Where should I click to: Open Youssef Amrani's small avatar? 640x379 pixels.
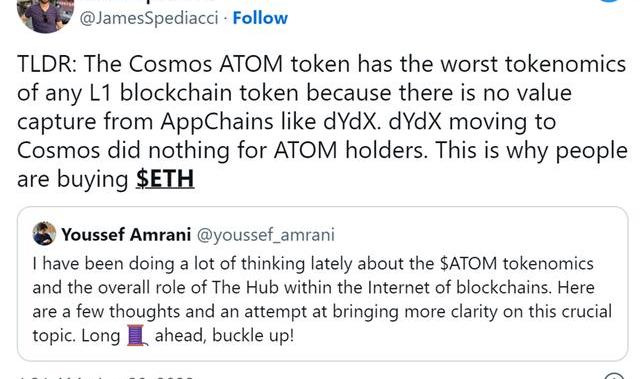44,234
